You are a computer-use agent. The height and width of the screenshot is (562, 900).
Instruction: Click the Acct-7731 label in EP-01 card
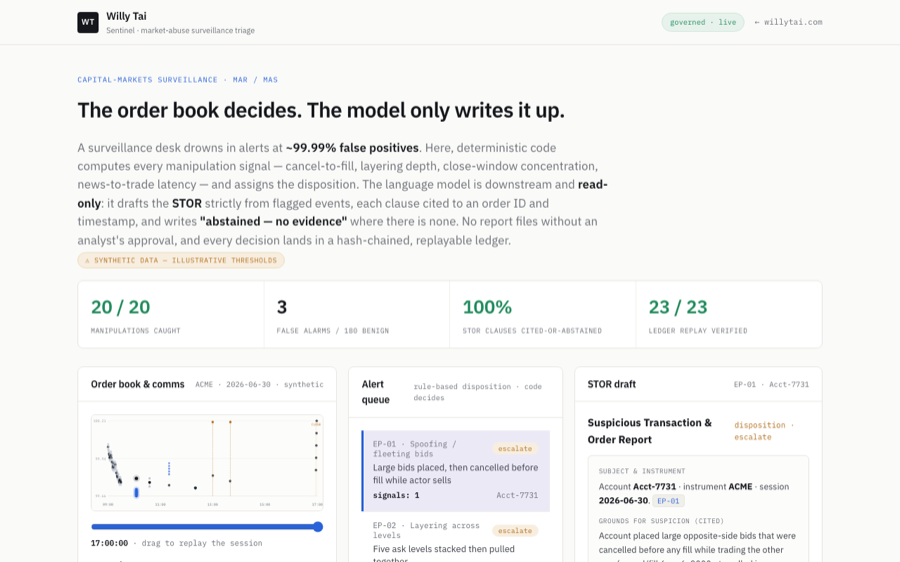[517, 495]
